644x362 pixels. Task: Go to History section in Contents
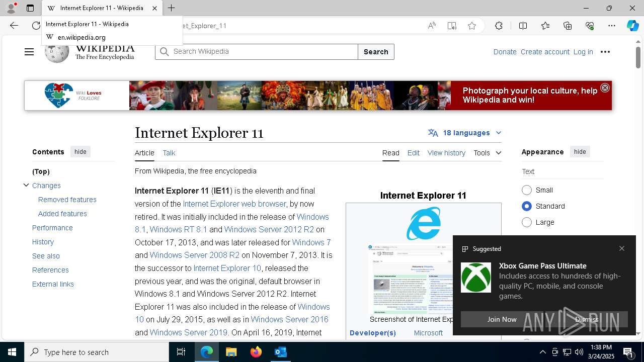point(43,242)
